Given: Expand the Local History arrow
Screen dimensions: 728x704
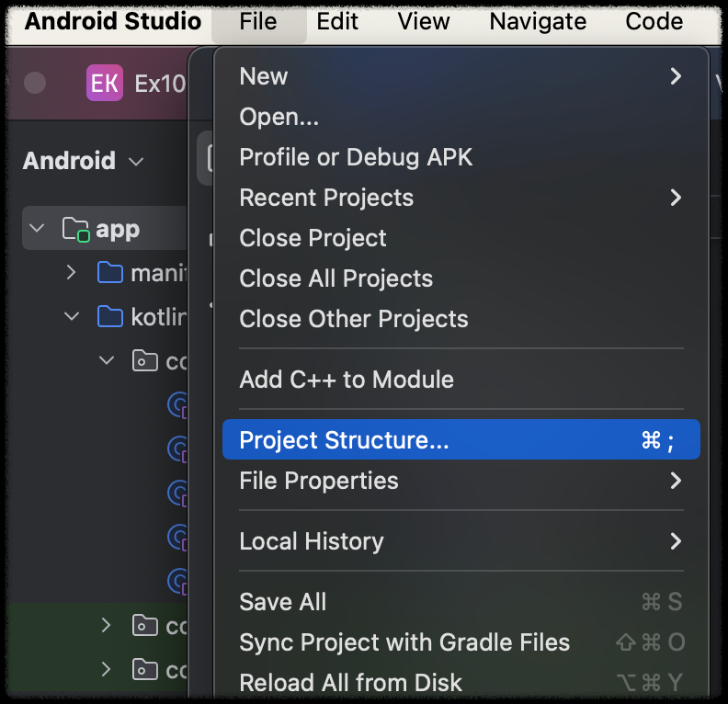Looking at the screenshot, I should point(676,540).
